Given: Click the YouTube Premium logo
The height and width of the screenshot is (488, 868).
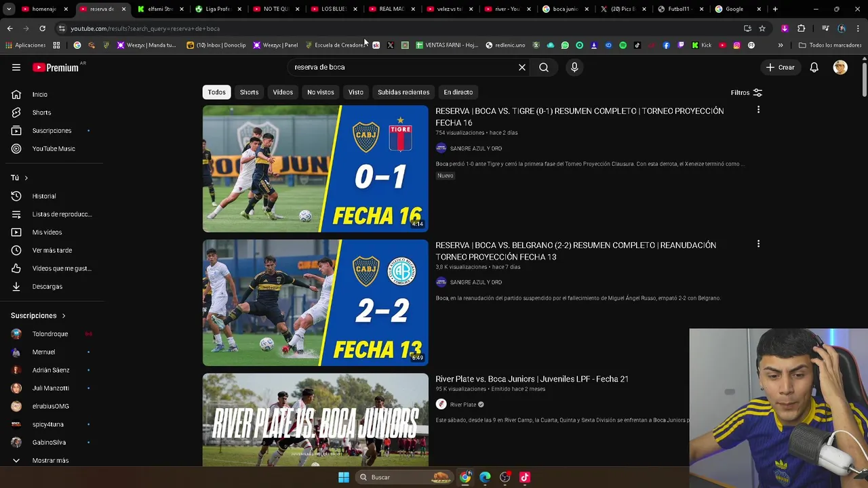Looking at the screenshot, I should tap(57, 67).
